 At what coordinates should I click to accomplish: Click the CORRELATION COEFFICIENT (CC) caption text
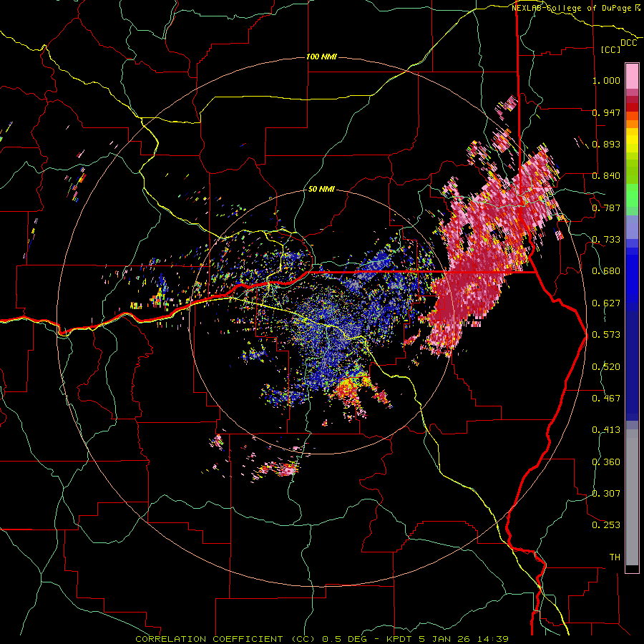pos(225,639)
